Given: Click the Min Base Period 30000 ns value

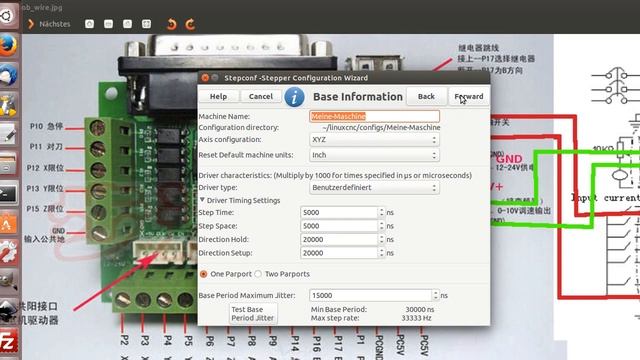Looking at the screenshot, I should tap(420, 309).
